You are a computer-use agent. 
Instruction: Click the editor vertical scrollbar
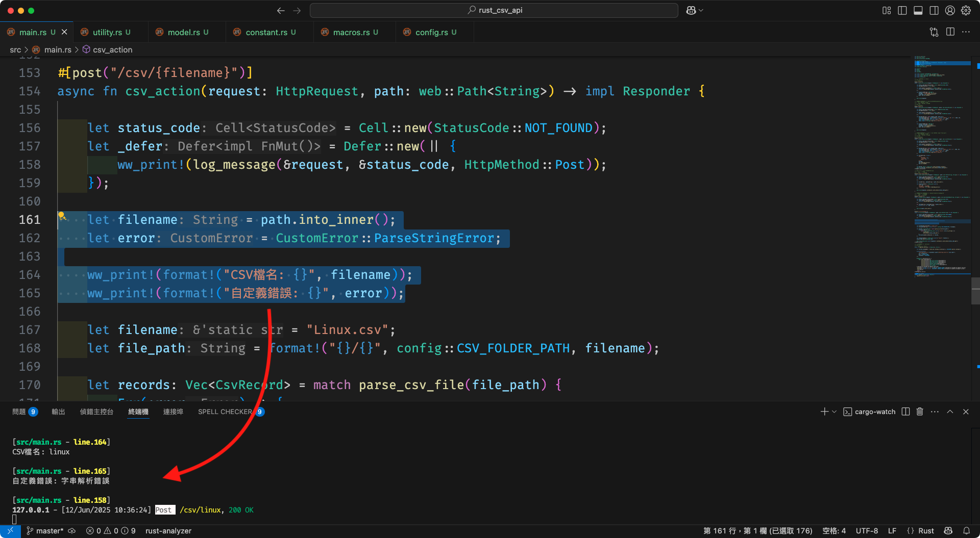[975, 290]
